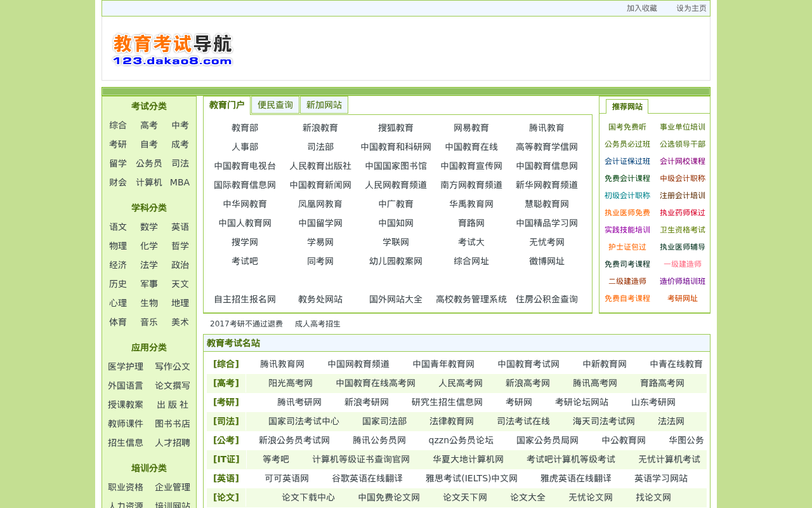Switch to the 便民查询 tab

[x=275, y=105]
